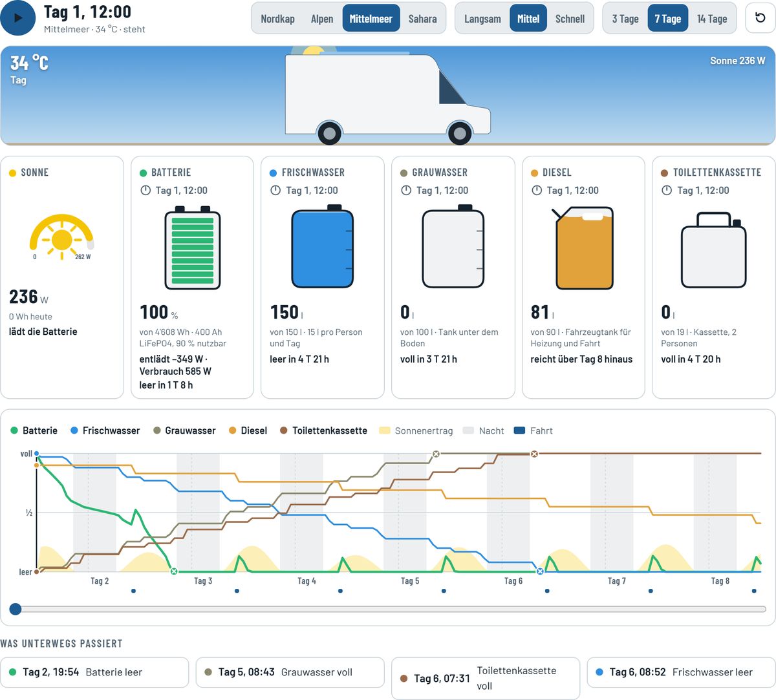Click the toilet cassette icon
The width and height of the screenshot is (776, 700).
tap(714, 251)
